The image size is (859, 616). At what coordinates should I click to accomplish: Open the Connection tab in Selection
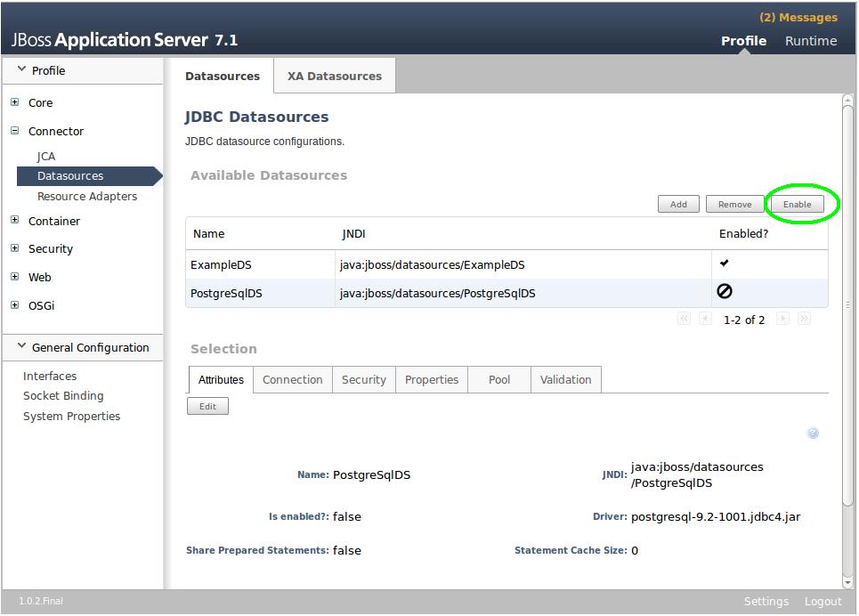point(293,380)
